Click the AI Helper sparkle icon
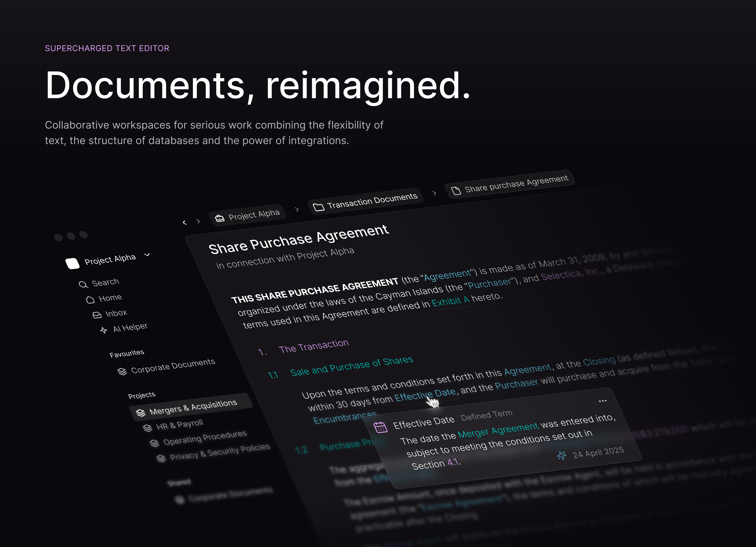The image size is (756, 547). click(x=104, y=330)
